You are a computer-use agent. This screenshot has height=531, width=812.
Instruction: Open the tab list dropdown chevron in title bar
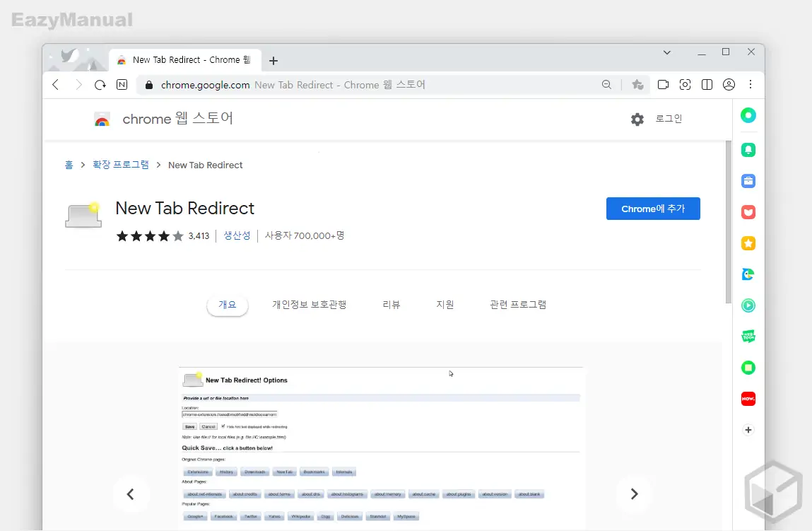667,52
